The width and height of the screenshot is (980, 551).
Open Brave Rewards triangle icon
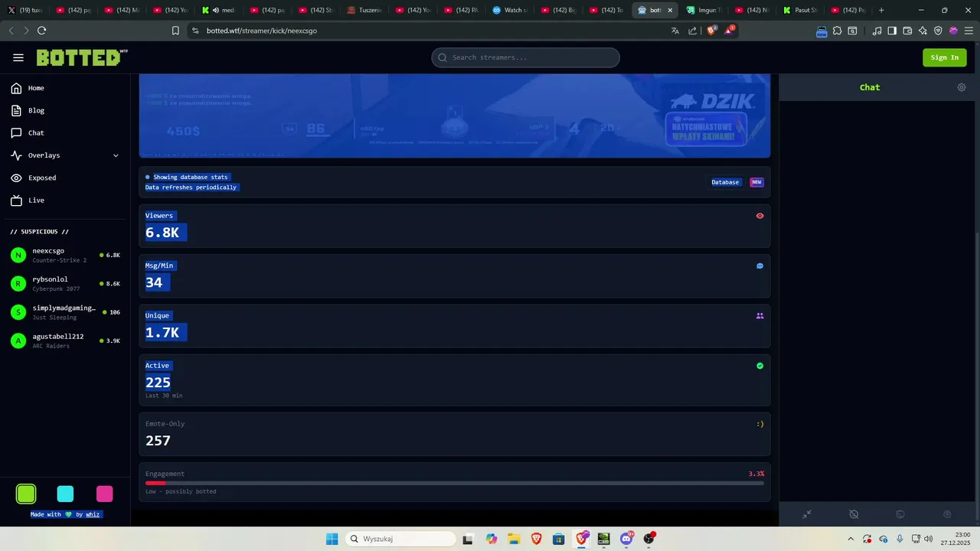pyautogui.click(x=729, y=31)
